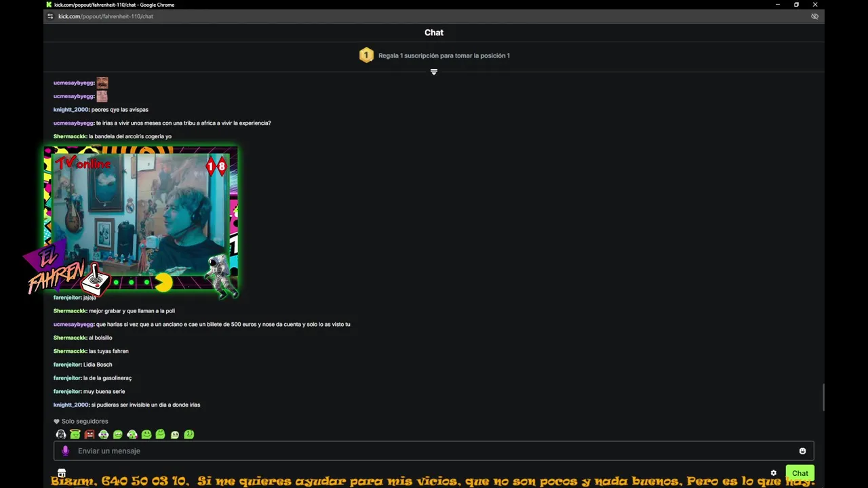Viewport: 868px width, 488px height.
Task: Insert the red angry face emote
Action: coord(90,434)
